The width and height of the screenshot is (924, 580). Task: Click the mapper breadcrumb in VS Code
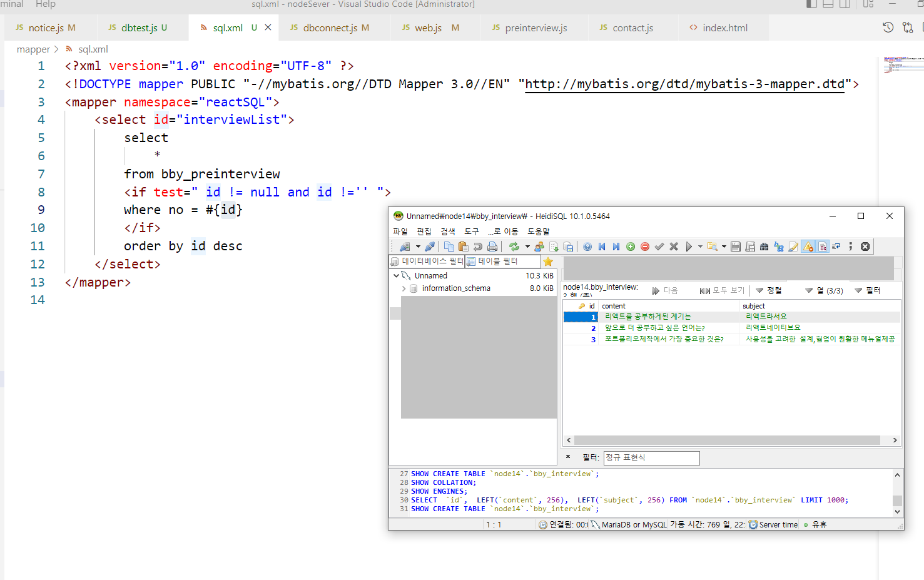point(33,49)
